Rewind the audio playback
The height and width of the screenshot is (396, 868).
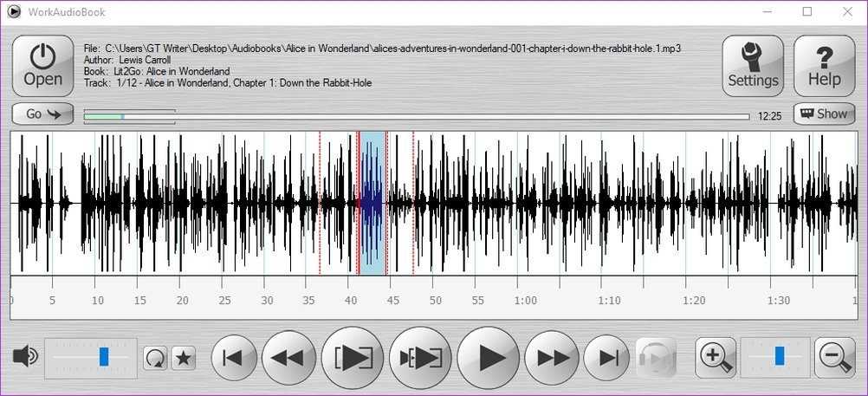(288, 357)
